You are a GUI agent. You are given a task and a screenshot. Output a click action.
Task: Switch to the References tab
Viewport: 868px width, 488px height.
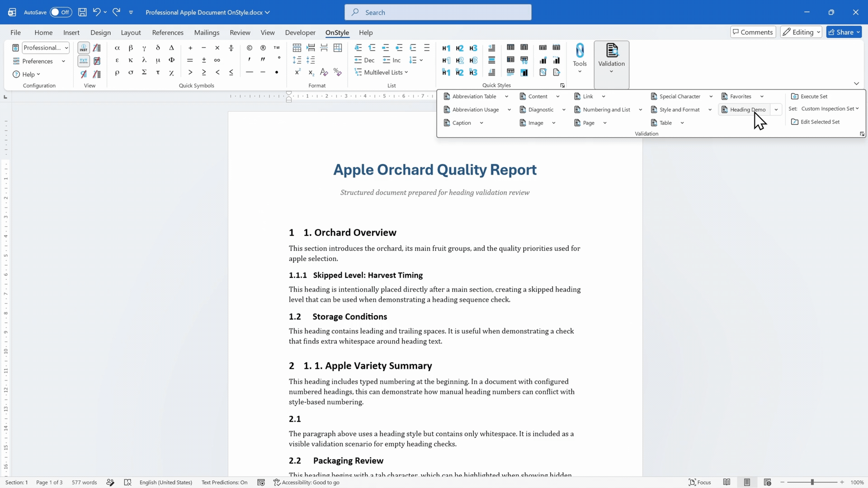[168, 33]
